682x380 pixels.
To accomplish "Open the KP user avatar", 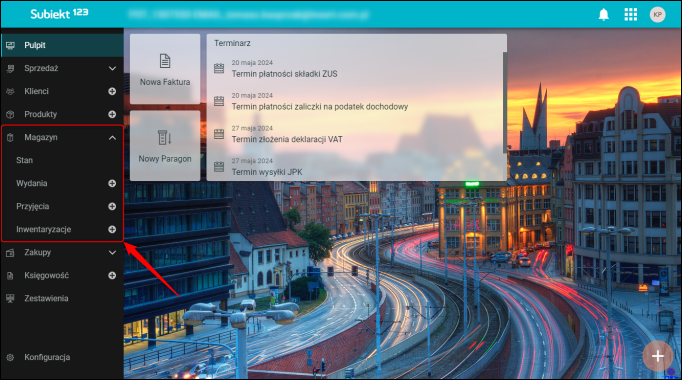I will tap(657, 14).
